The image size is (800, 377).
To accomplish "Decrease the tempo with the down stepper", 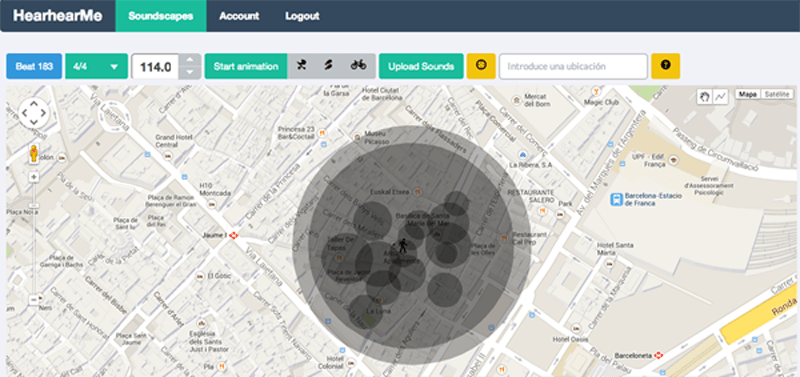I will click(x=190, y=72).
